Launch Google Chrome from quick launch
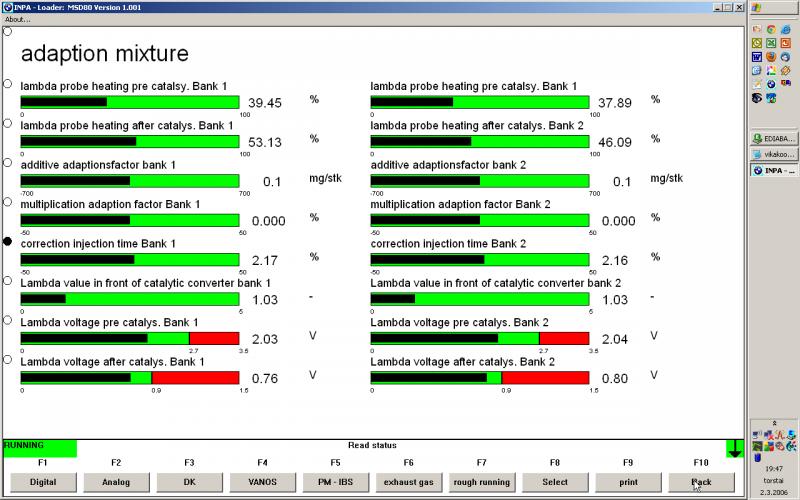 point(771,29)
